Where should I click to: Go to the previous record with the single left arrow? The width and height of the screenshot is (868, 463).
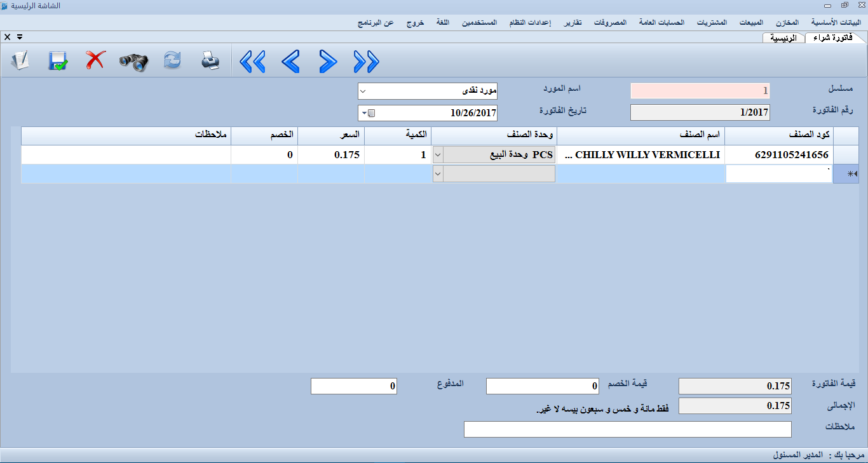(x=290, y=62)
